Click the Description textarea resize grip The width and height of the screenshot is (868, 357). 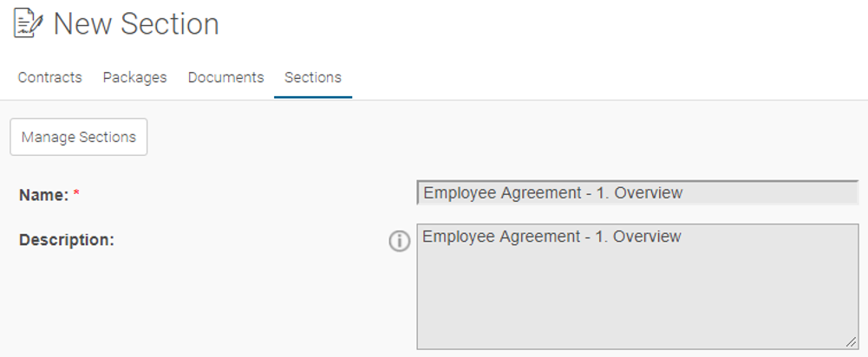click(x=851, y=342)
